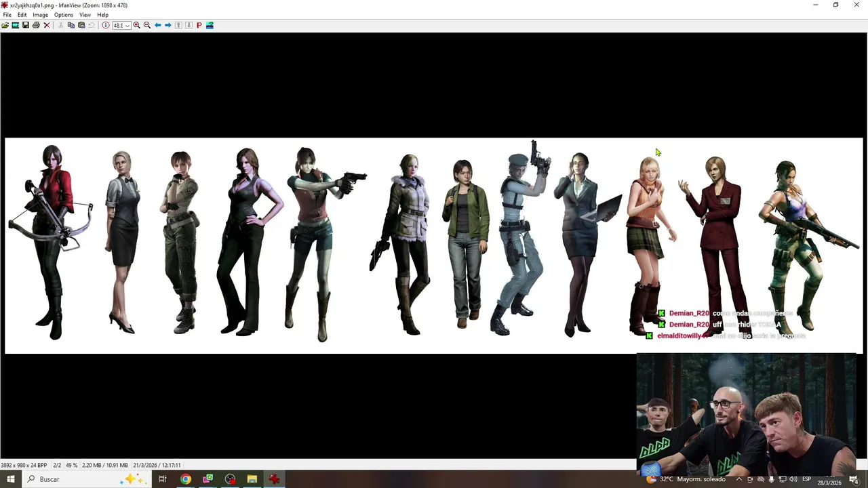
Task: Open the Windows Start menu
Action: coord(11,479)
